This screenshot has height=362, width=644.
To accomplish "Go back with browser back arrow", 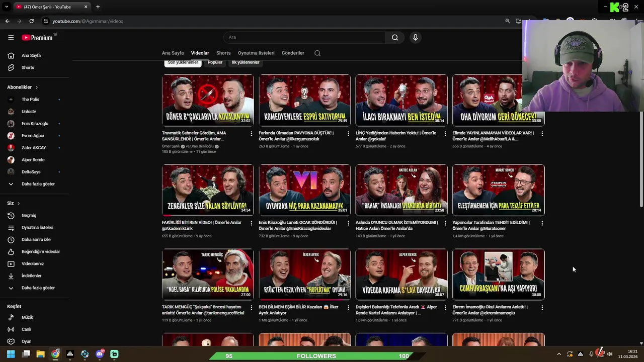I will click(7, 21).
